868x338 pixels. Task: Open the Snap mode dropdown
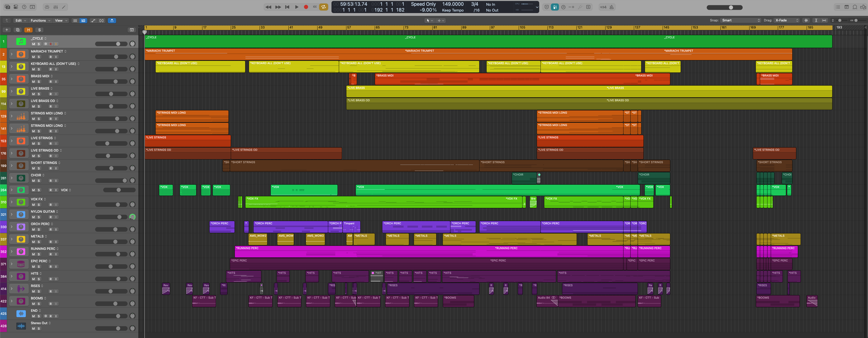(741, 21)
